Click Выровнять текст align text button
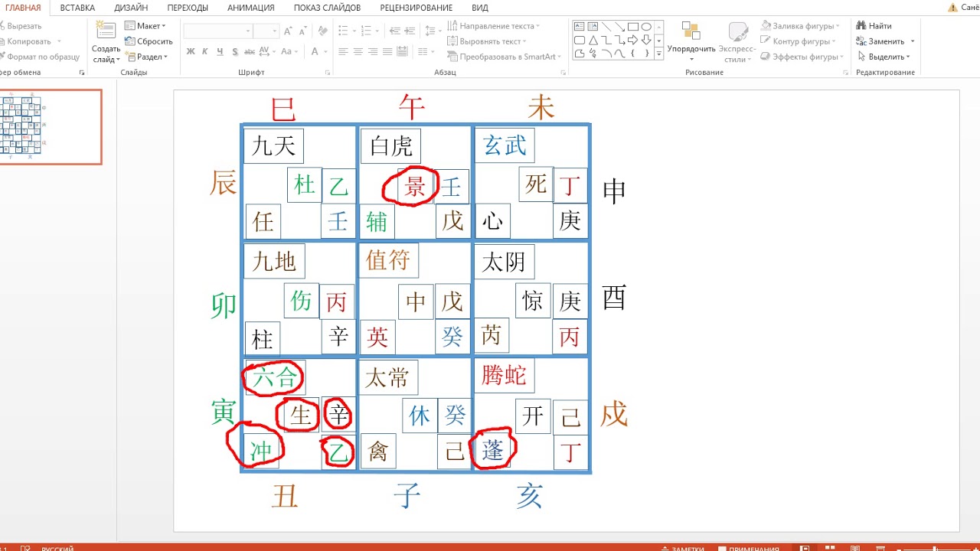Screen dimensions: 980x551 coord(487,41)
